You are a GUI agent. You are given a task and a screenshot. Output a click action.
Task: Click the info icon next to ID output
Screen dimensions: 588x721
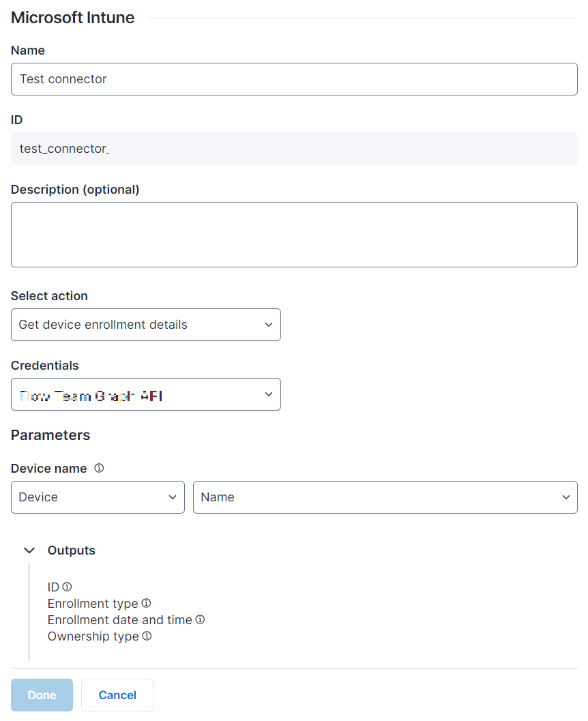click(67, 587)
